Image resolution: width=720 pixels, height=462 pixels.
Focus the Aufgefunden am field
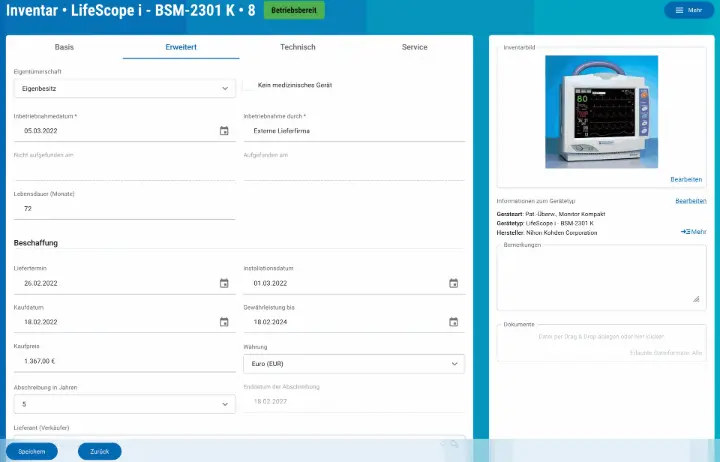click(x=354, y=170)
